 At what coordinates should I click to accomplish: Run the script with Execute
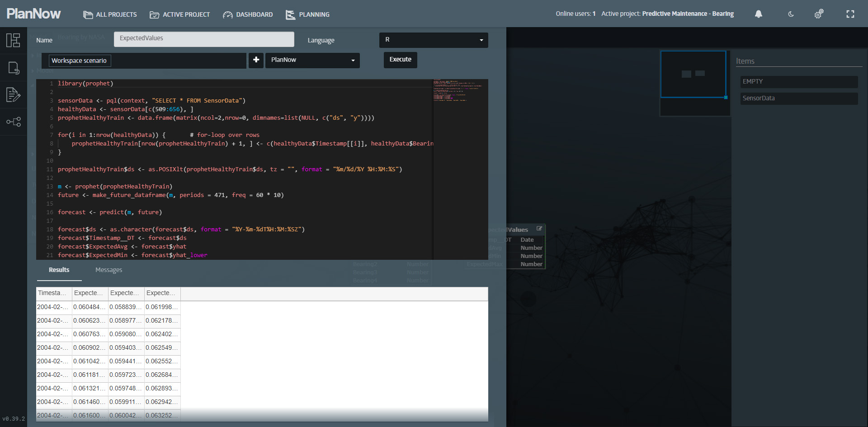pos(401,60)
